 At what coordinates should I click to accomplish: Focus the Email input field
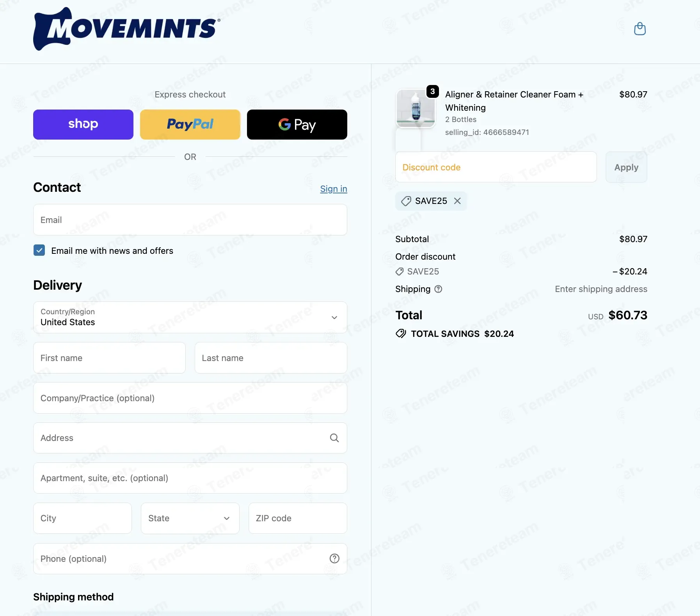[x=190, y=220]
